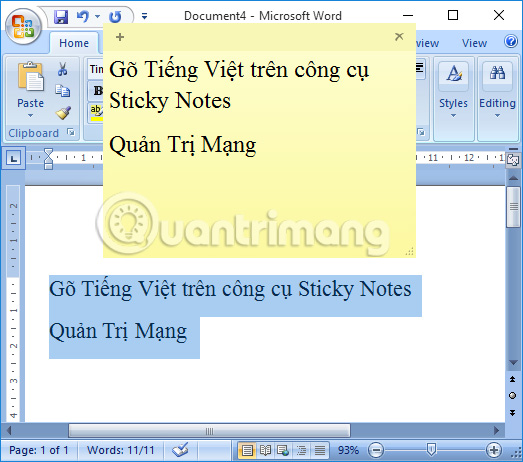Open zoom dialog from 93% level
Viewport: 523px width, 462px height.
(x=348, y=450)
